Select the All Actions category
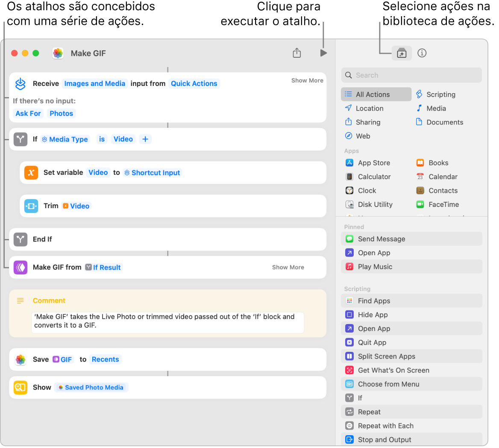Image resolution: width=499 pixels, height=448 pixels. [376, 94]
